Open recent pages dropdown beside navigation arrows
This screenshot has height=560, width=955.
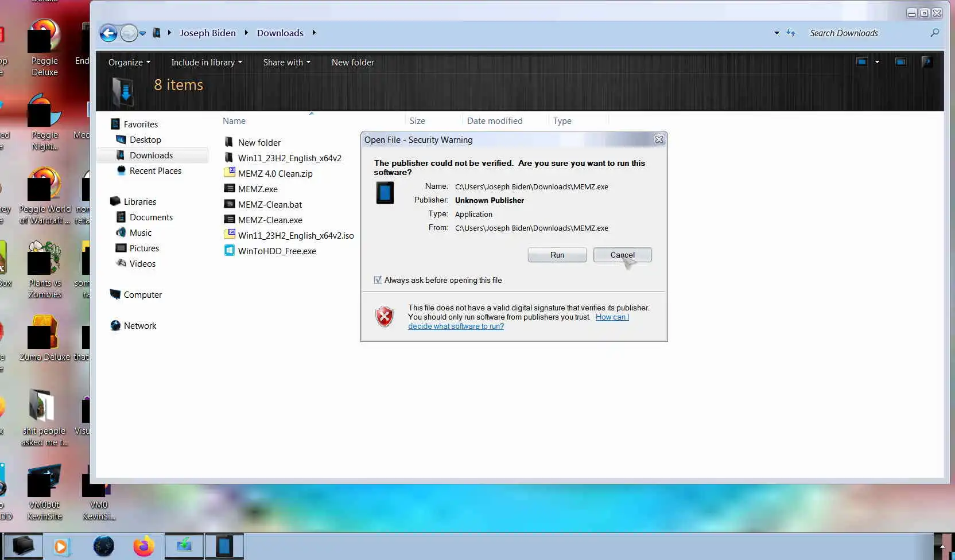[142, 33]
